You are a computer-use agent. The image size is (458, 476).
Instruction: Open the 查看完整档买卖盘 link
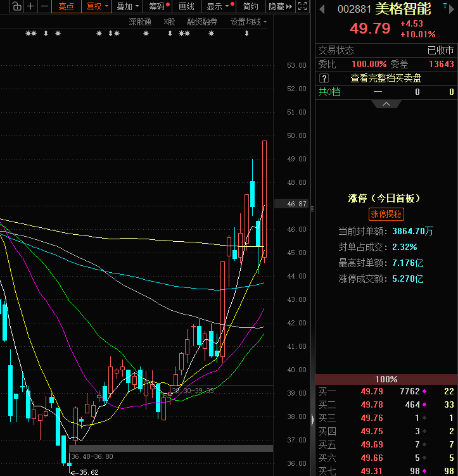[386, 78]
